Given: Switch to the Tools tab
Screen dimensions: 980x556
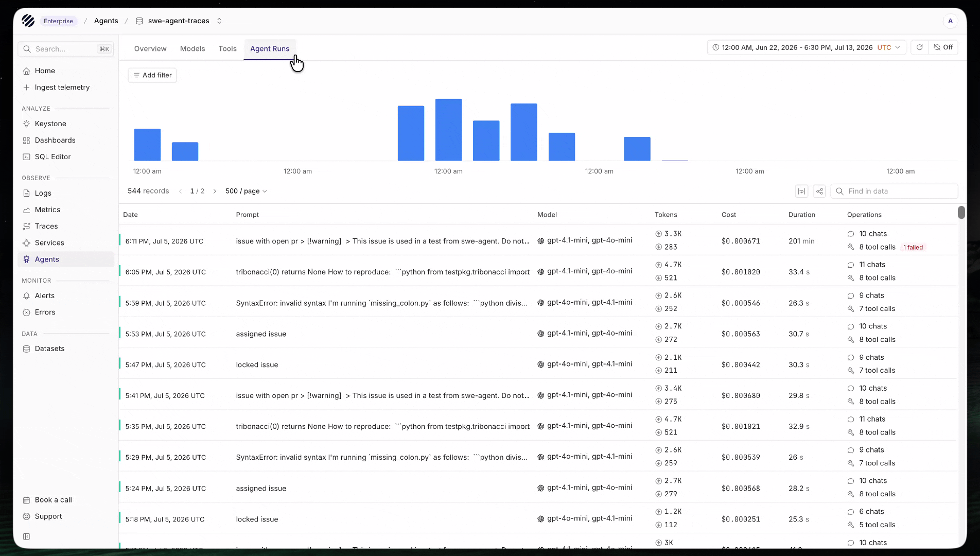Looking at the screenshot, I should 227,48.
